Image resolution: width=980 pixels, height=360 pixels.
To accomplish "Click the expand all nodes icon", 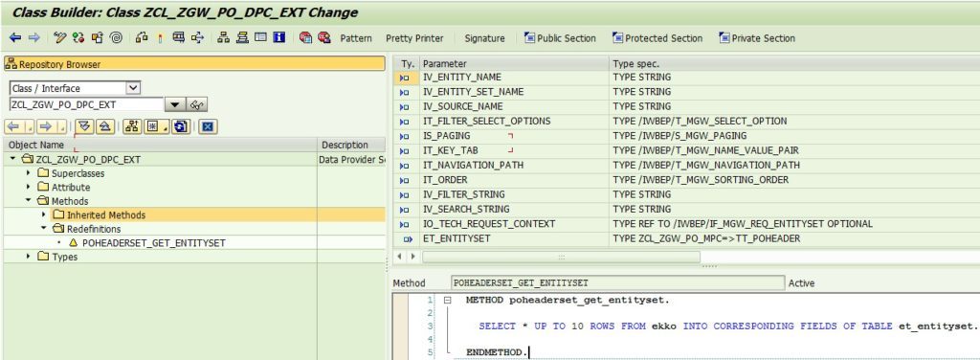I will [x=85, y=127].
